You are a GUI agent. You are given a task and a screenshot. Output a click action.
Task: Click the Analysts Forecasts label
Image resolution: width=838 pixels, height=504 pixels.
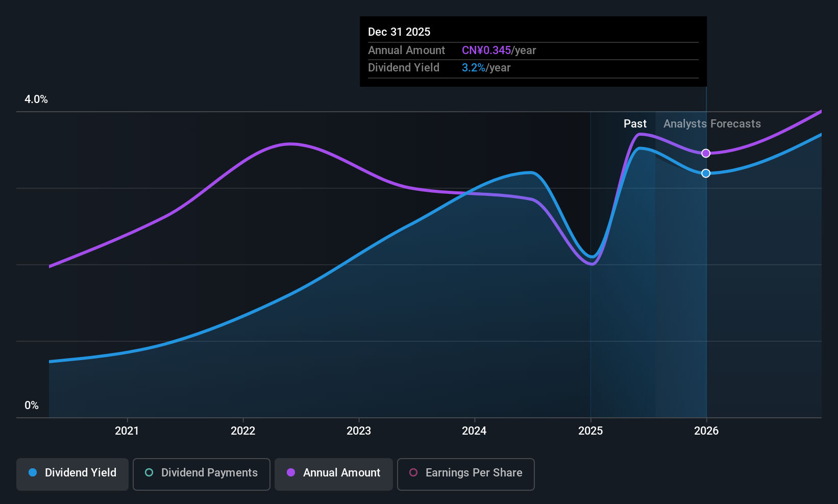point(712,124)
